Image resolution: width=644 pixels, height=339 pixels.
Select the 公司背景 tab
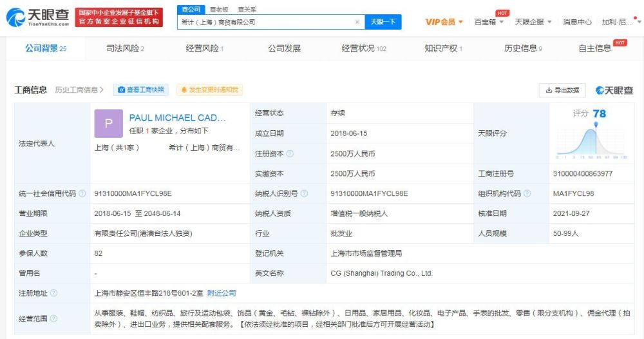[46, 48]
